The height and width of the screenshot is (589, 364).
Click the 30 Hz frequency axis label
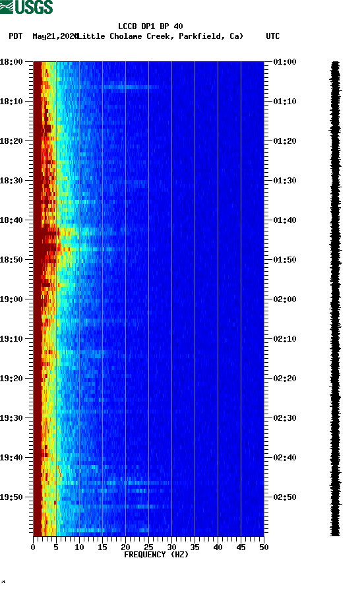tap(171, 547)
